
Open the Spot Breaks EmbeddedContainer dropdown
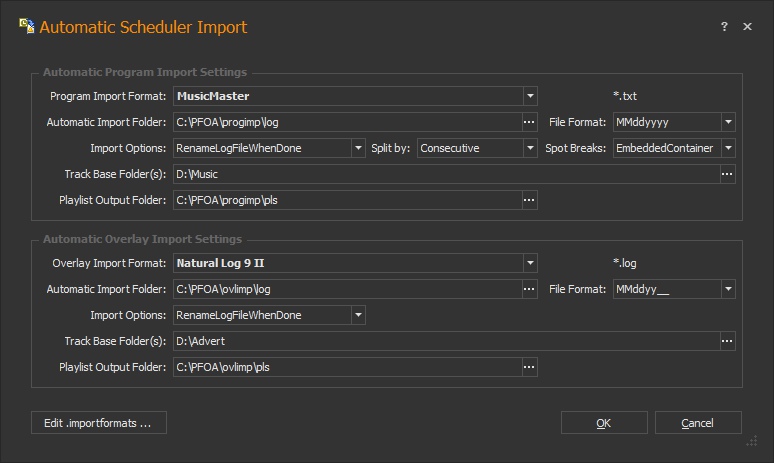tap(728, 148)
